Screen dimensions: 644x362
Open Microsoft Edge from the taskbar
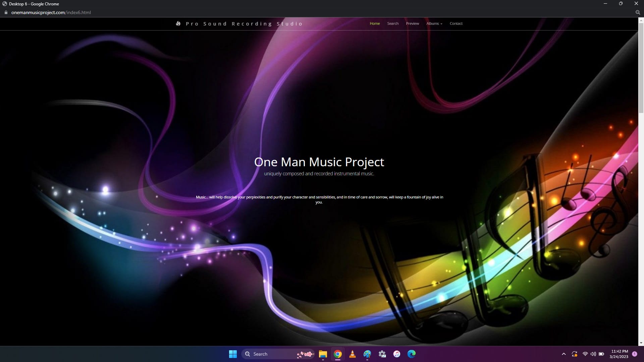(x=411, y=354)
